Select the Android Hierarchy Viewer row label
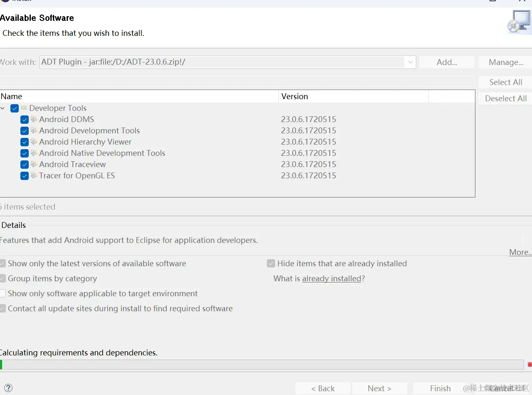 coord(85,142)
